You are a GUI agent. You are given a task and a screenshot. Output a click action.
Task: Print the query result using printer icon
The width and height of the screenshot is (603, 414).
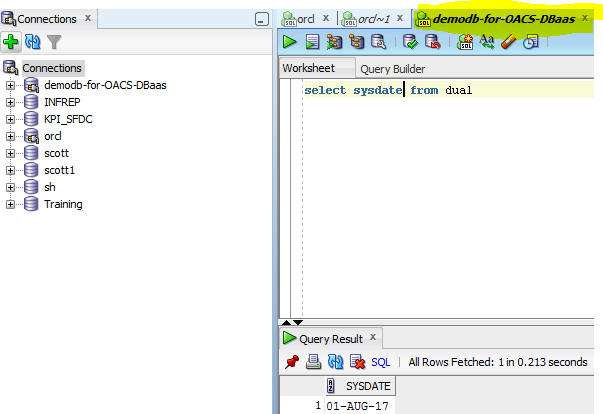(x=313, y=362)
